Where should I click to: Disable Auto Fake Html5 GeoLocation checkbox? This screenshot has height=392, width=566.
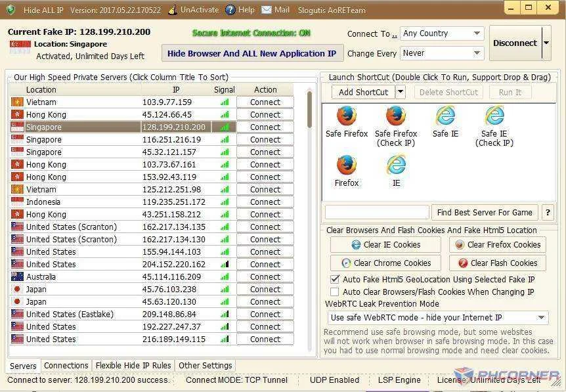pyautogui.click(x=335, y=279)
